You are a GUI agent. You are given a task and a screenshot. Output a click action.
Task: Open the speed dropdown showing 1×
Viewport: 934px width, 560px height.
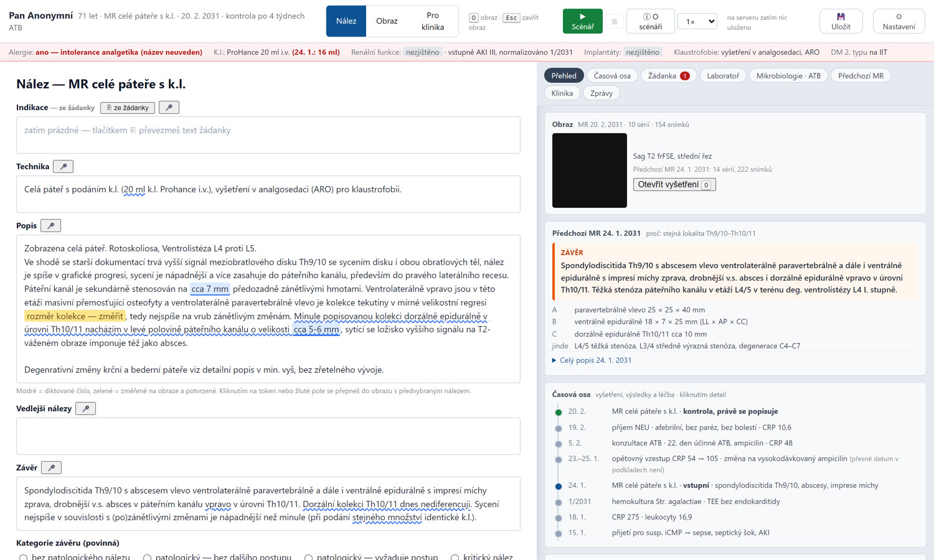coord(697,21)
